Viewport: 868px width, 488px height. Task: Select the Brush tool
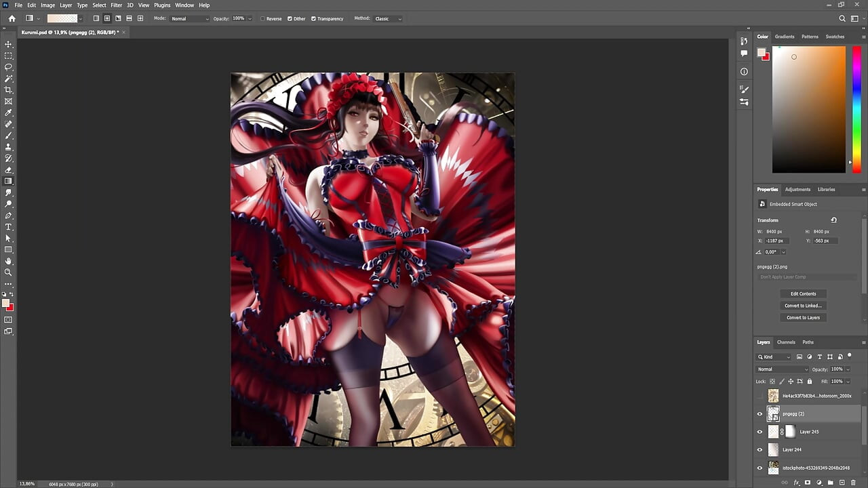[8, 136]
